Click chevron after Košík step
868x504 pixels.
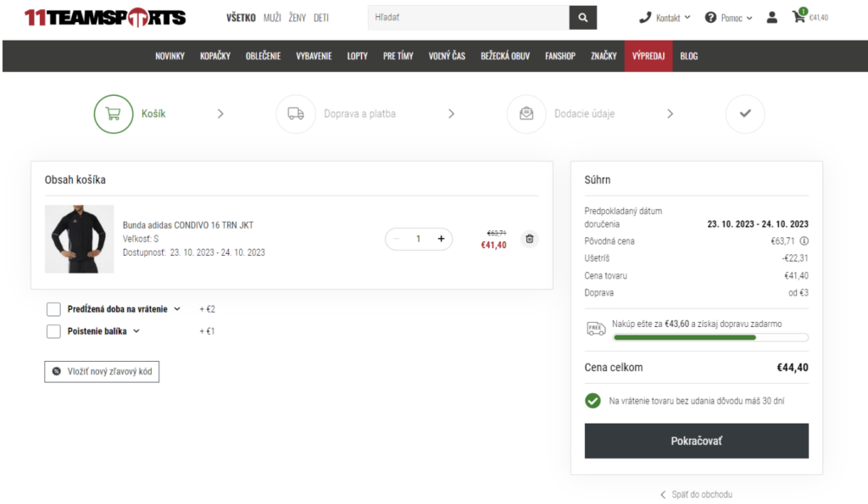pyautogui.click(x=220, y=114)
